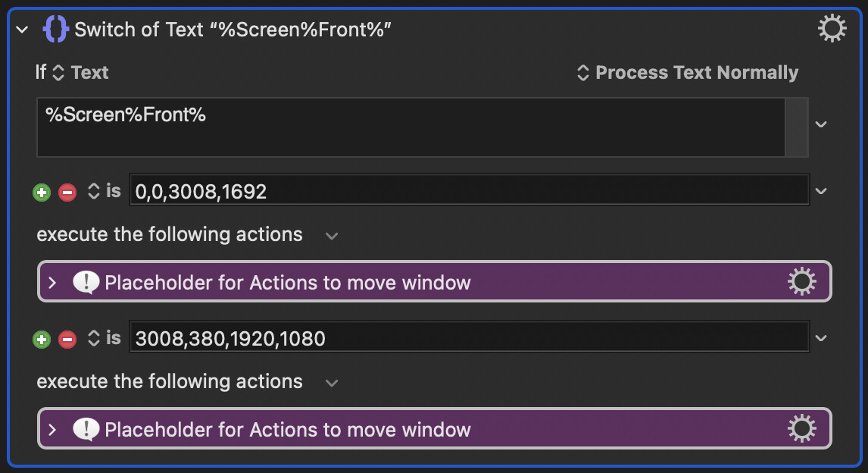Click the exclamation bubble icon of second Placeholder
868x473 pixels.
(x=86, y=429)
